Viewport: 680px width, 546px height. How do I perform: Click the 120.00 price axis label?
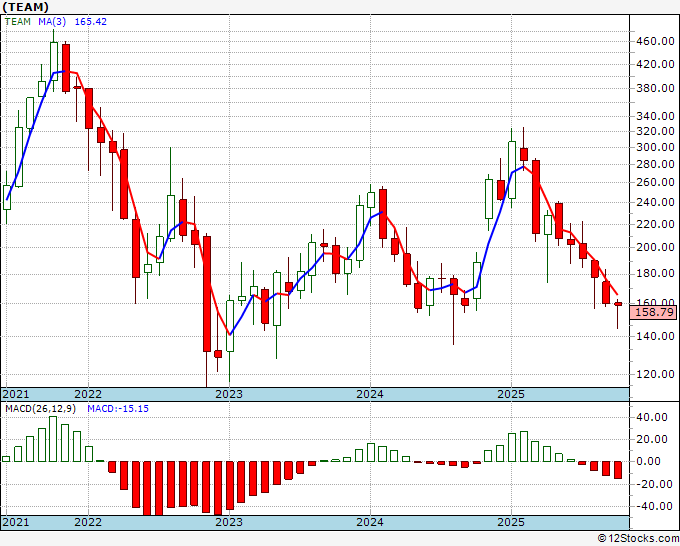tap(655, 374)
